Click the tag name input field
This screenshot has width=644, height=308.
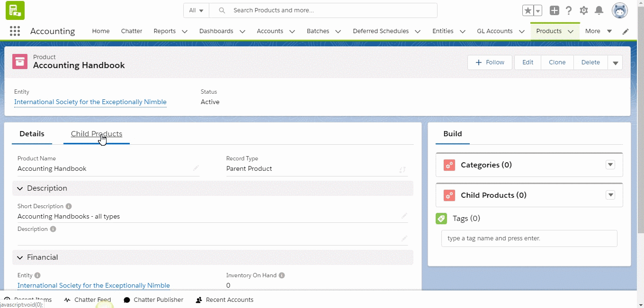529,238
